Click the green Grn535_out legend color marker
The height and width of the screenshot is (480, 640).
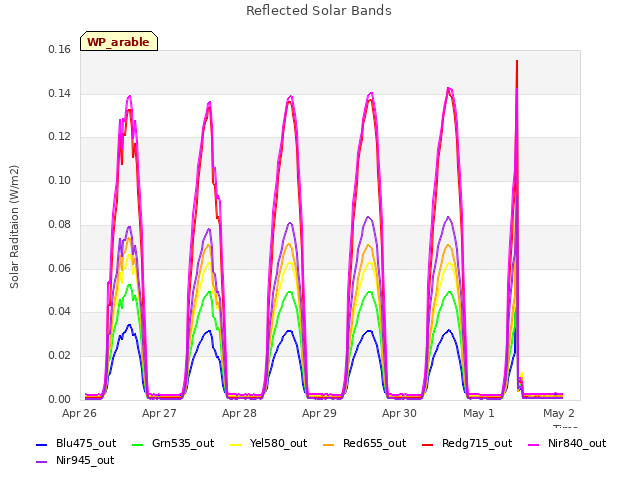click(138, 444)
